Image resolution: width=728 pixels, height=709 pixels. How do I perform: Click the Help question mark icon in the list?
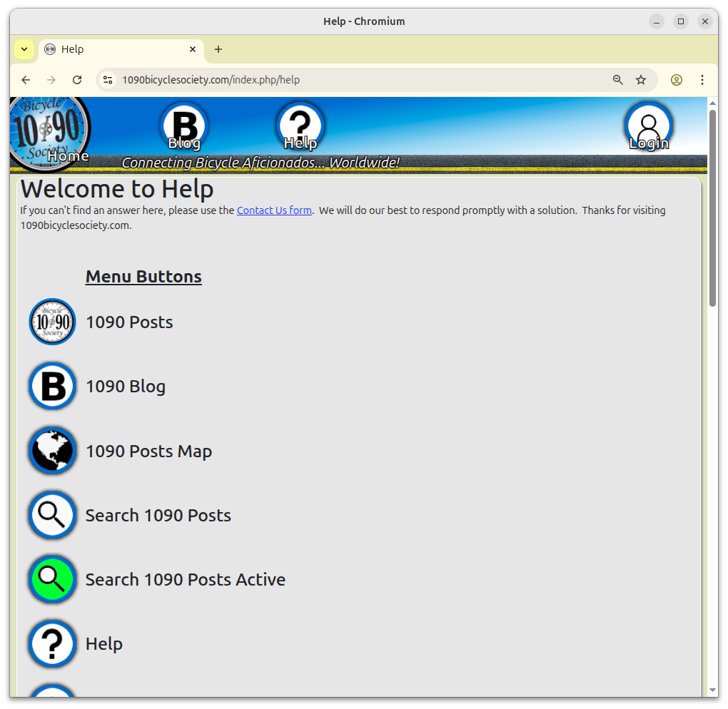tap(51, 643)
